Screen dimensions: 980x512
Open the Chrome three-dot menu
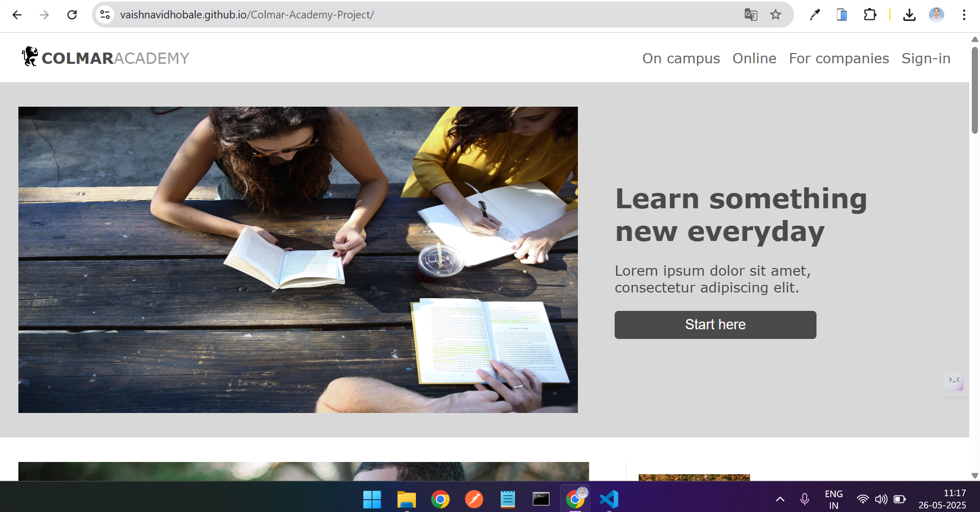pyautogui.click(x=964, y=15)
